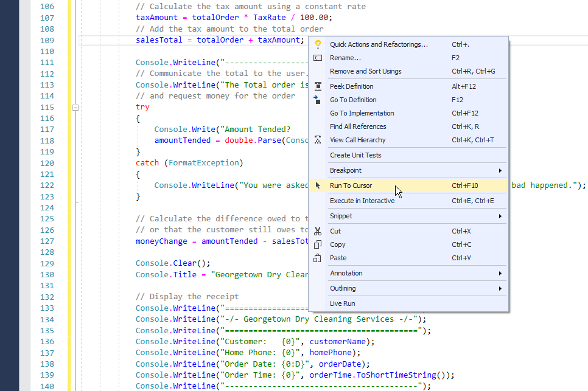Open the Annotation menu item
This screenshot has width=588, height=391.
click(x=408, y=274)
